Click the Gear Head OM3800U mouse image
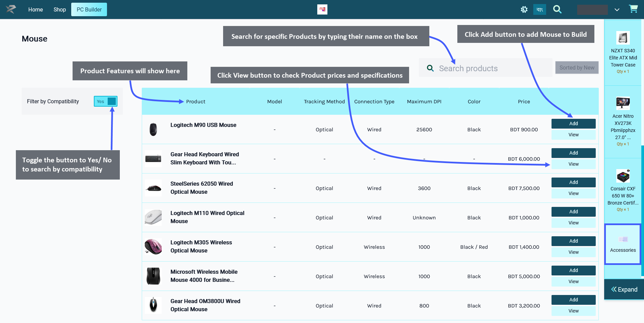This screenshot has width=644, height=323. coord(153,305)
